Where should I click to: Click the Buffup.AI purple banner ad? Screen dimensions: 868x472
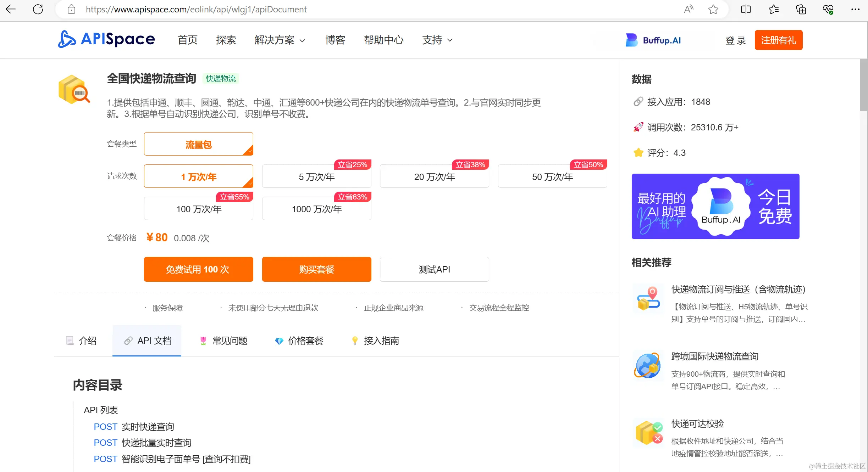(715, 206)
